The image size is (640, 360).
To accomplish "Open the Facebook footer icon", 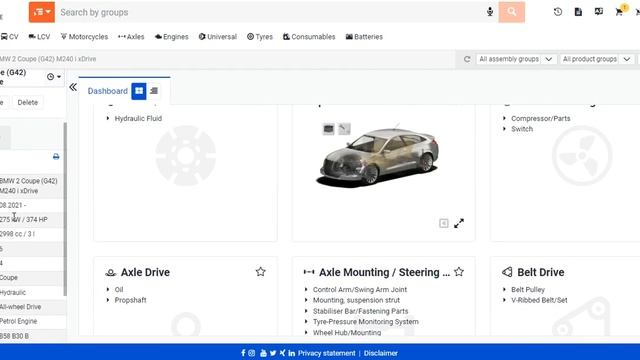I will 243,353.
